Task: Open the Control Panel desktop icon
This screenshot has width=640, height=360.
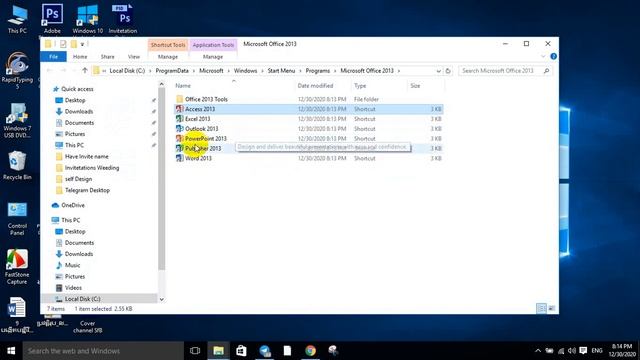Action: coord(17,218)
